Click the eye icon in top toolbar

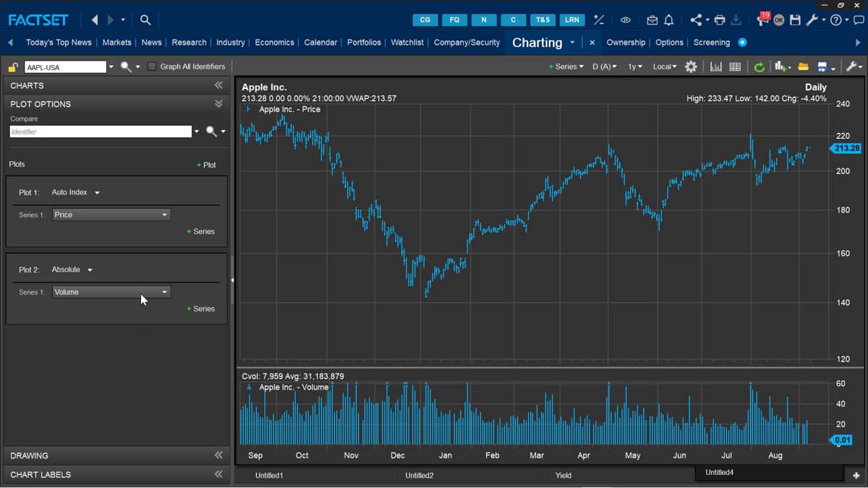[626, 20]
